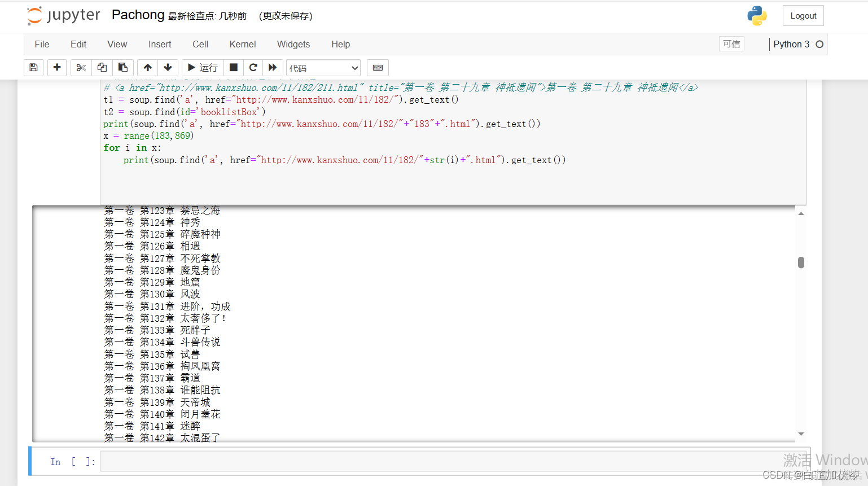The height and width of the screenshot is (486, 868).
Task: Click the Jupyter logo
Action: pyautogui.click(x=63, y=16)
